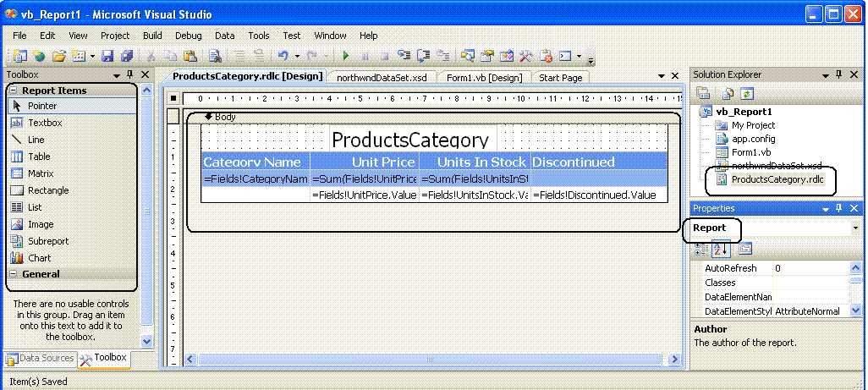Open the Debug menu
The image size is (868, 390).
click(189, 36)
